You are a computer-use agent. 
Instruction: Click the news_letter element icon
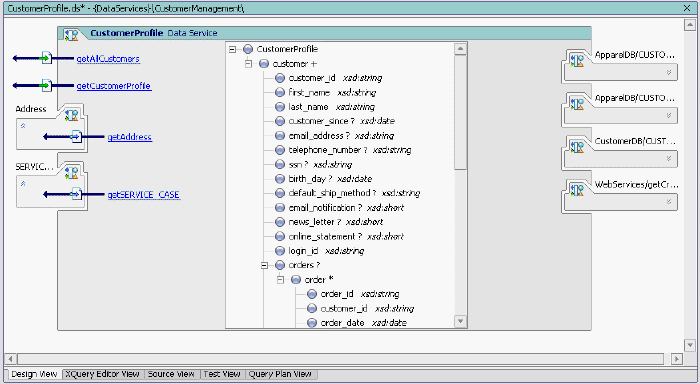280,222
